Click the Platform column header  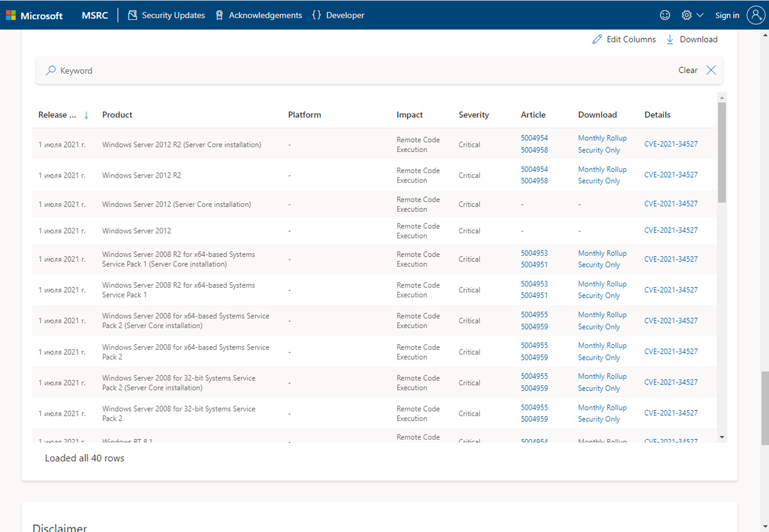[x=304, y=115]
